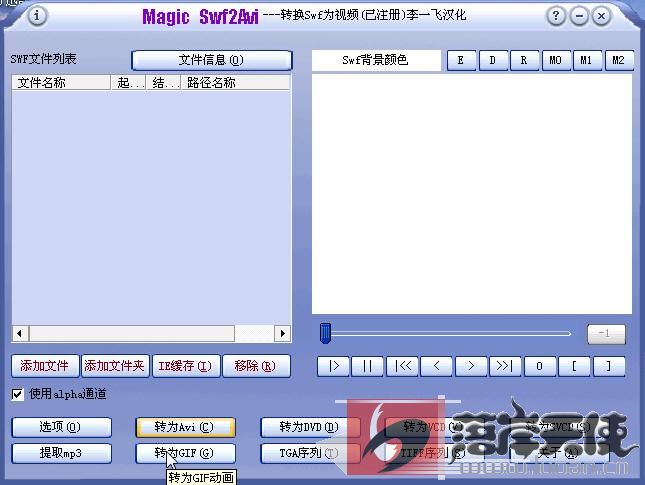Click the 转为DVD (D) button
645x485 pixels.
click(310, 427)
